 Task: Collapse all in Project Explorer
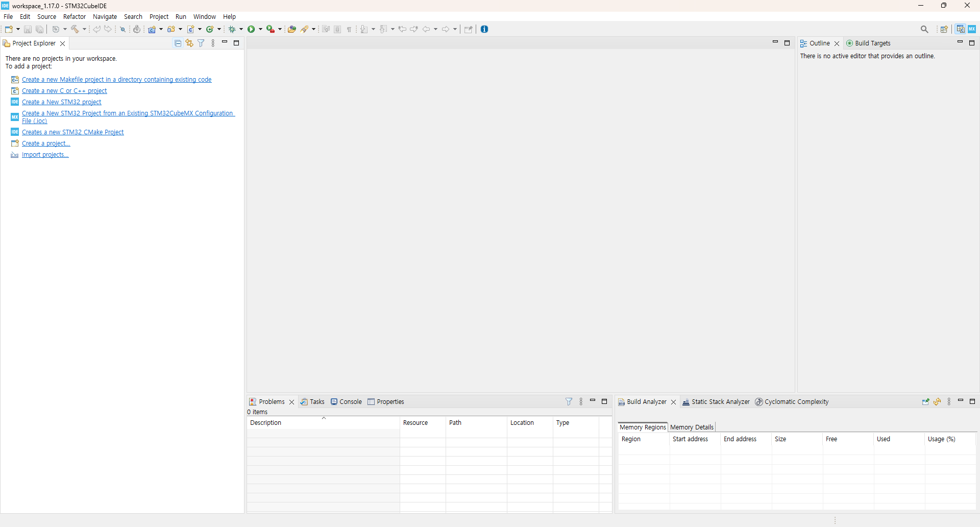pos(178,43)
